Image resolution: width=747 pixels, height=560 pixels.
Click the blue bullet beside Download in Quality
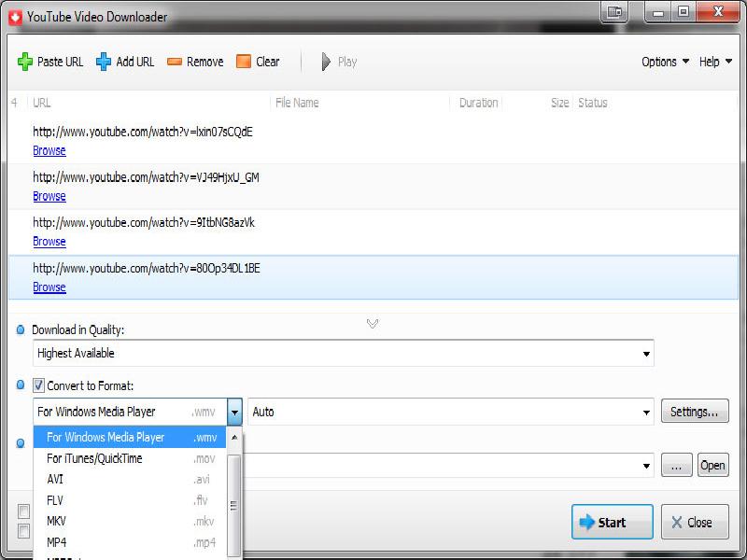[21, 329]
